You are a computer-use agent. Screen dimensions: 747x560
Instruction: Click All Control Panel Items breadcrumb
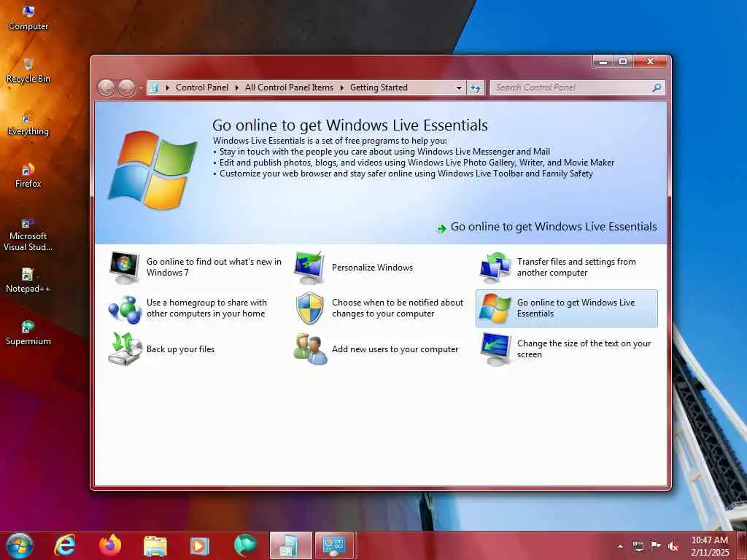[289, 87]
